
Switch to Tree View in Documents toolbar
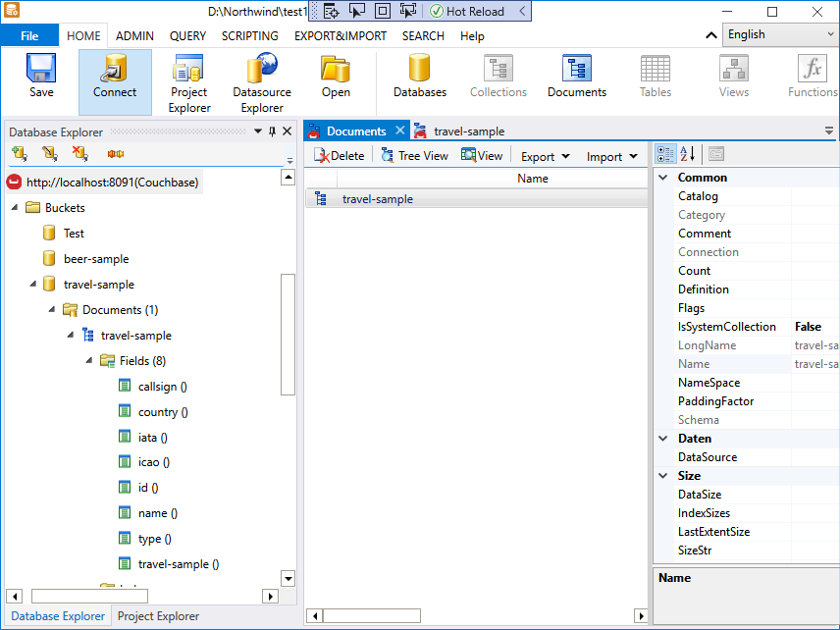(416, 154)
